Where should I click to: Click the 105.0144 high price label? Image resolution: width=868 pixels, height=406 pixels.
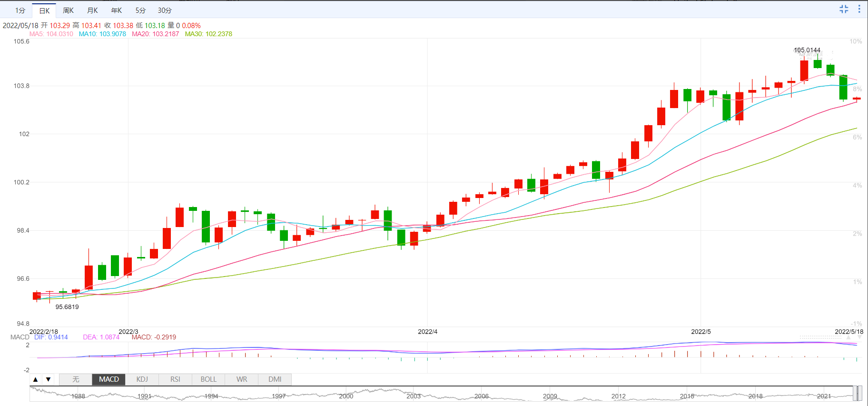(807, 50)
